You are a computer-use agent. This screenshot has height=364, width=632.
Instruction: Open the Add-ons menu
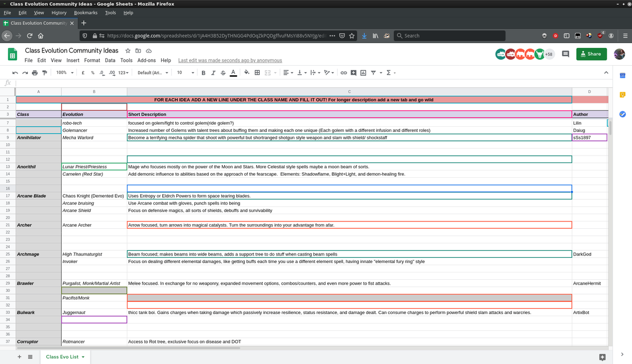coord(146,60)
